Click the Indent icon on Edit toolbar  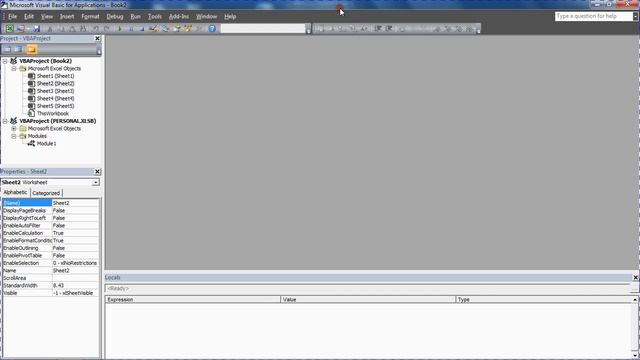pos(378,29)
